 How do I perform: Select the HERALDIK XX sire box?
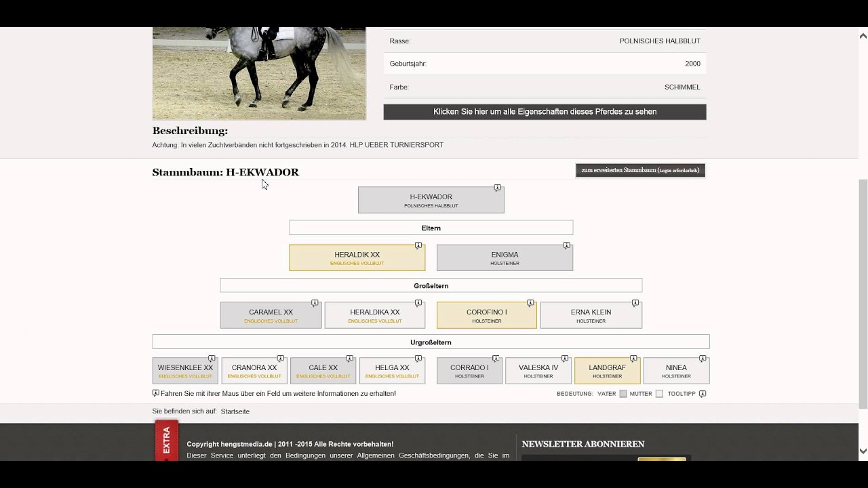pyautogui.click(x=357, y=258)
